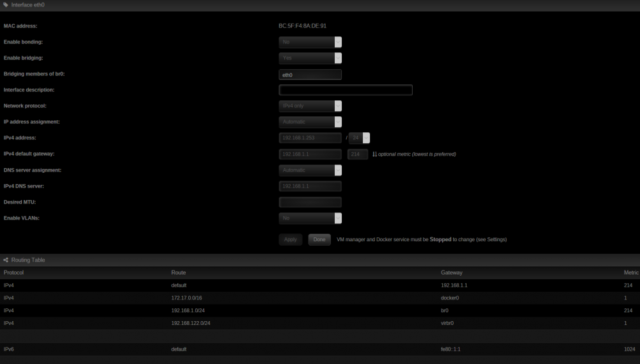Open the Network protocol dropdown

coord(310,106)
